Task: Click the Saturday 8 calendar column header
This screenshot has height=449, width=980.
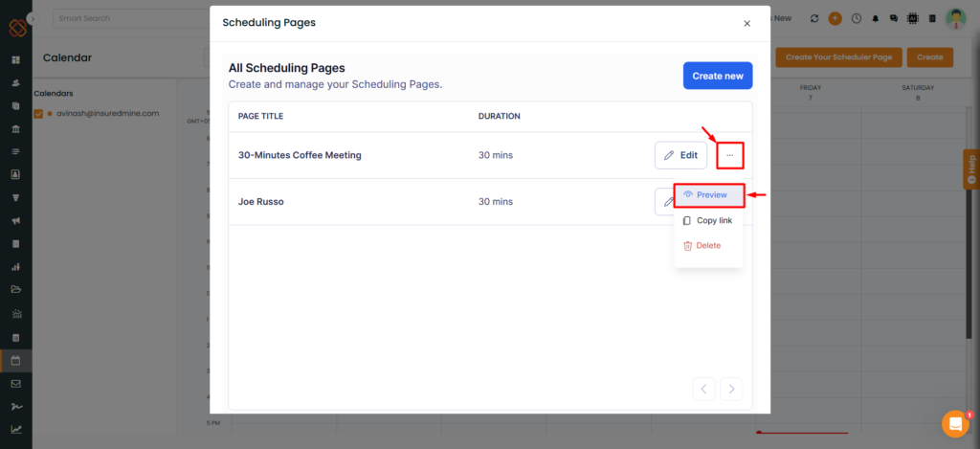Action: pos(918,93)
